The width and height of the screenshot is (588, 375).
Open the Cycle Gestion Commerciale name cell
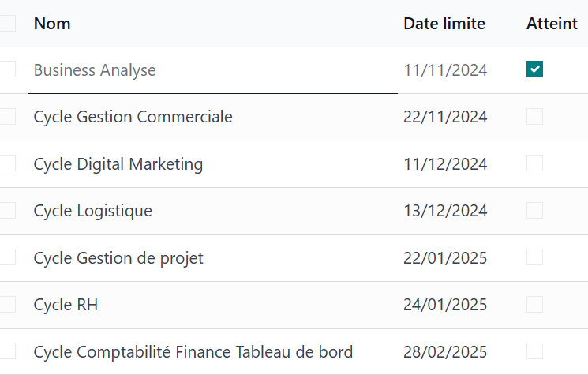133,117
